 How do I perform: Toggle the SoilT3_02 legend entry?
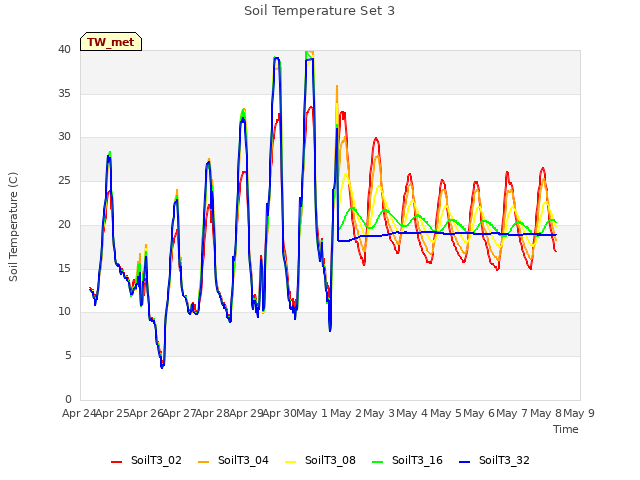pyautogui.click(x=146, y=460)
